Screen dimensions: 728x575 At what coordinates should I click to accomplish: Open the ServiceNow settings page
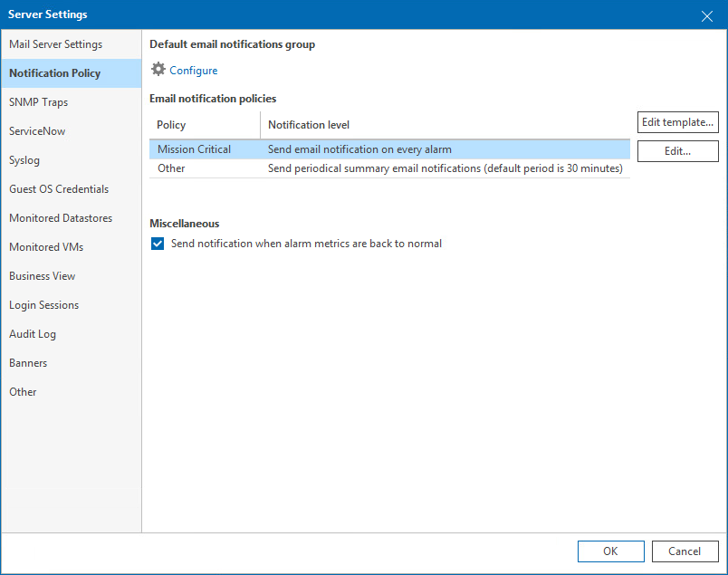37,130
